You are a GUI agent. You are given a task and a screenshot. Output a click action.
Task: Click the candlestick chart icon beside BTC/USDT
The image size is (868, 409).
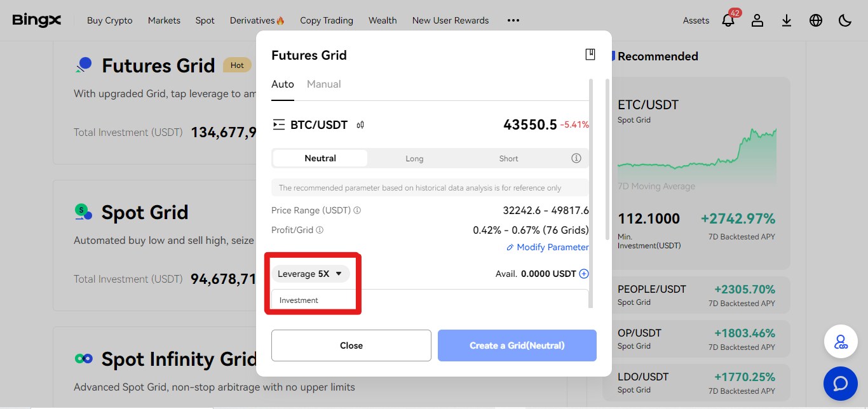point(360,125)
